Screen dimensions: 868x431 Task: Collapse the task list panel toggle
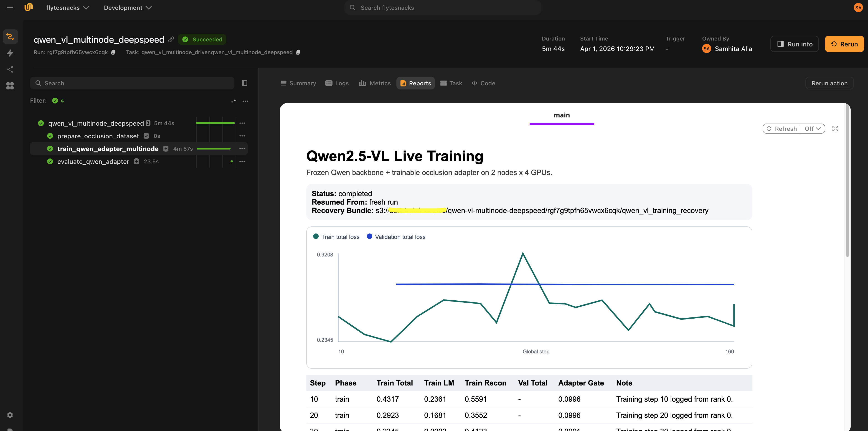244,83
